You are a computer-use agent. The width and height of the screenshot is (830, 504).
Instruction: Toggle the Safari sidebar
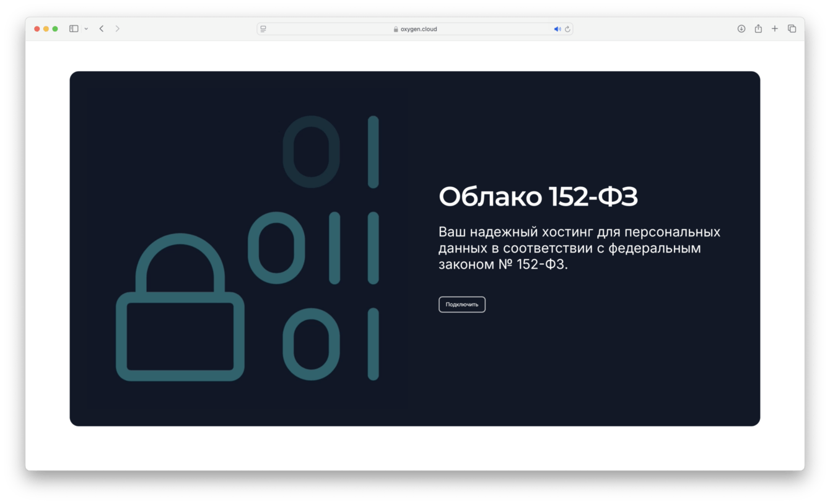(74, 28)
